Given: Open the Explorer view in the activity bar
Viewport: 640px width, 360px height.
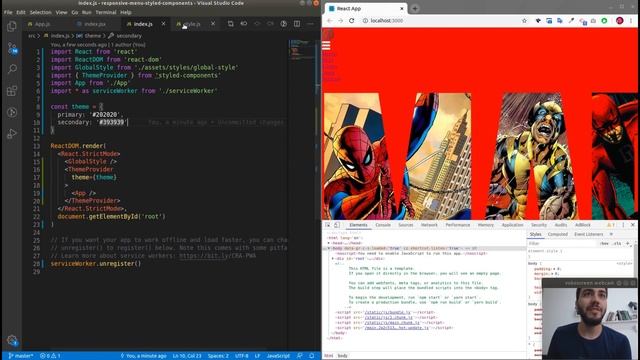Looking at the screenshot, I should pos(12,27).
